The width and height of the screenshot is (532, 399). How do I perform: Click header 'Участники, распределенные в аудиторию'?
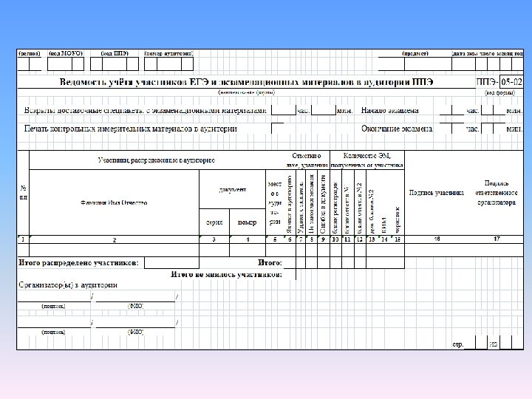coord(157,160)
